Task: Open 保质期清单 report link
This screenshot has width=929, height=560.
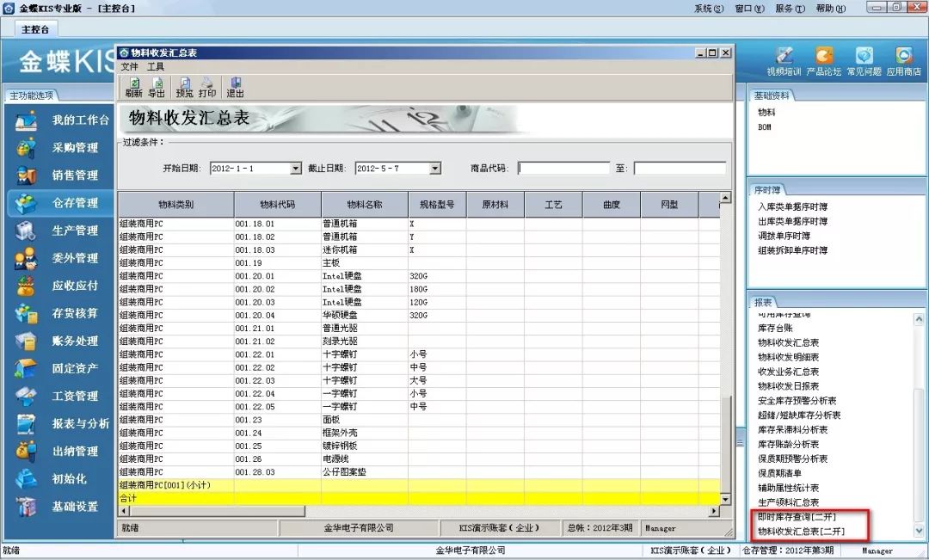Action: [x=779, y=473]
